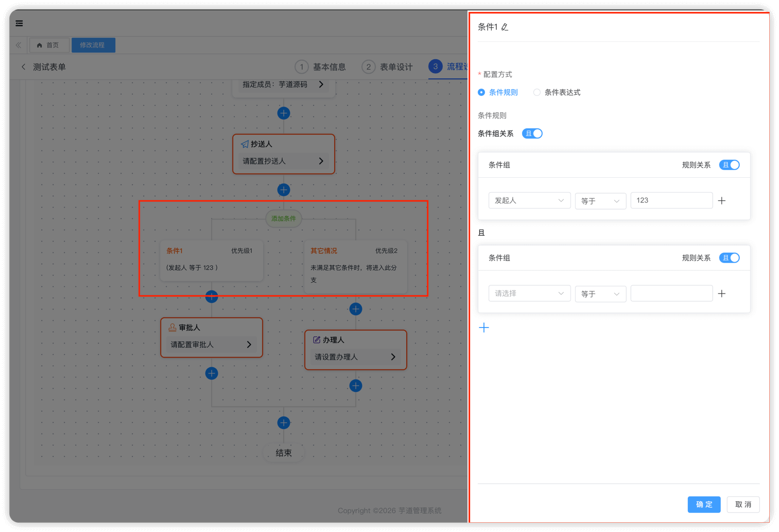The image size is (779, 532).
Task: Click the value input containing 123
Action: (x=671, y=201)
